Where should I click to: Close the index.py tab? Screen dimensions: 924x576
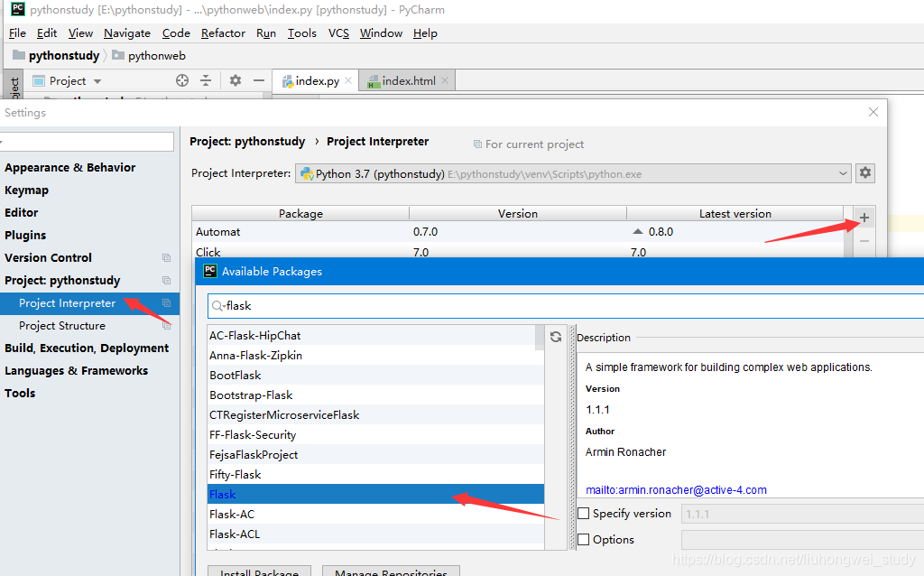click(x=348, y=80)
